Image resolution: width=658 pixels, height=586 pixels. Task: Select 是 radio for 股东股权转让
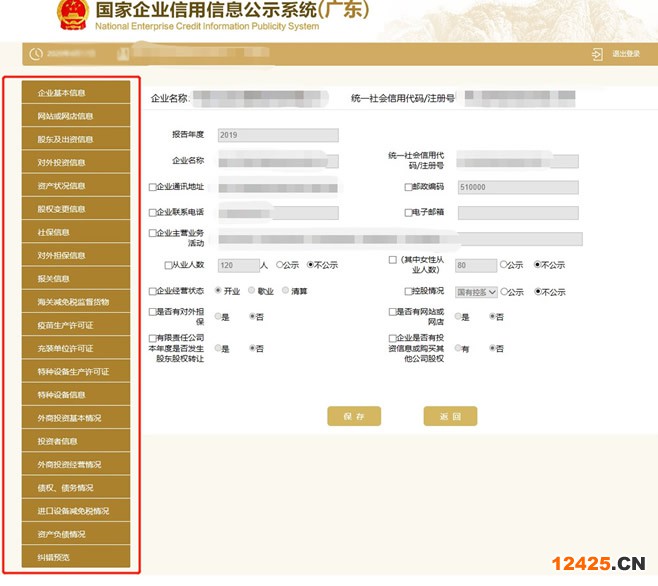(x=218, y=348)
